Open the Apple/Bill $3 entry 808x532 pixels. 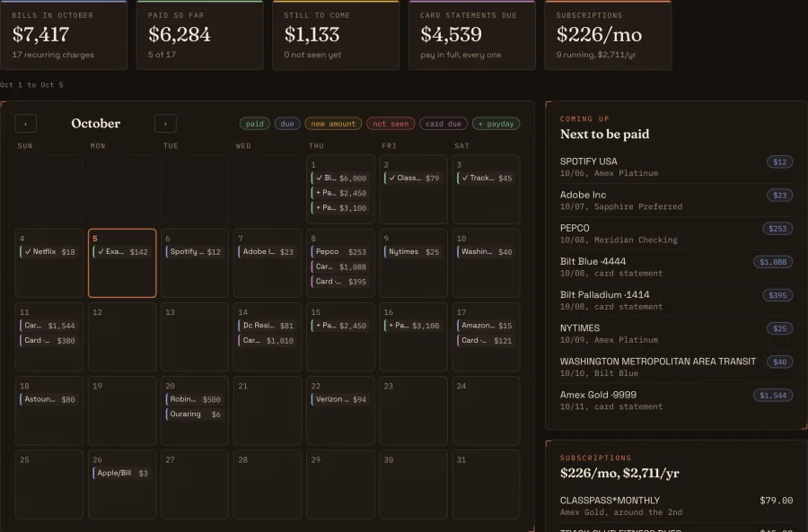pos(122,474)
